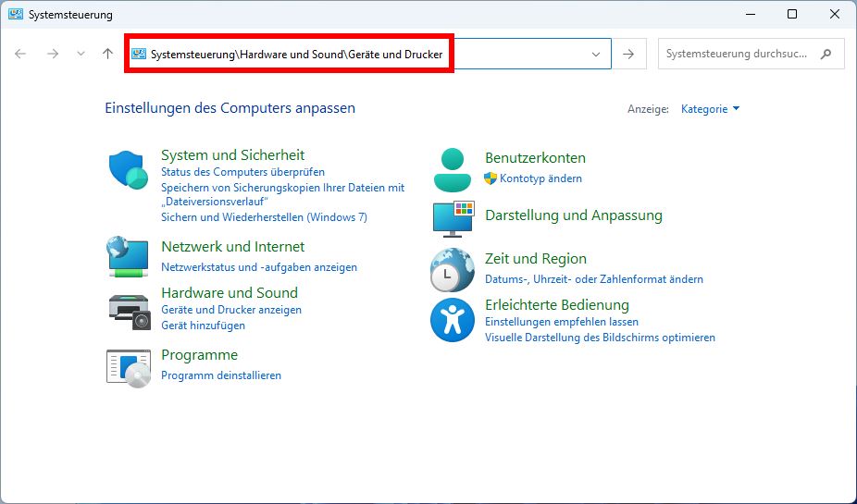The height and width of the screenshot is (504, 857).
Task: Open the Netzwerk und Internet category
Action: tap(233, 246)
